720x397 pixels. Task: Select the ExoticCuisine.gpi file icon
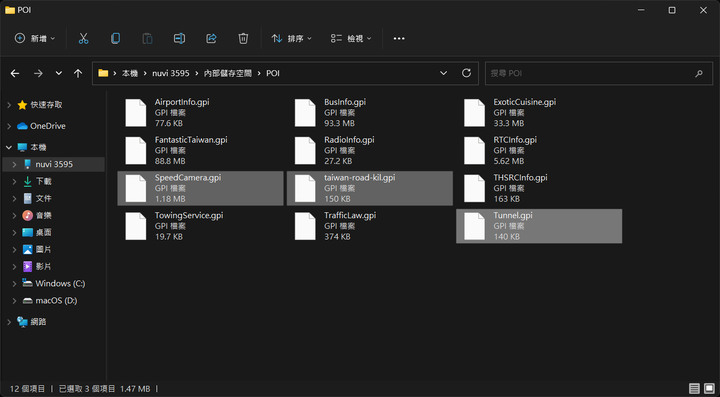click(475, 112)
